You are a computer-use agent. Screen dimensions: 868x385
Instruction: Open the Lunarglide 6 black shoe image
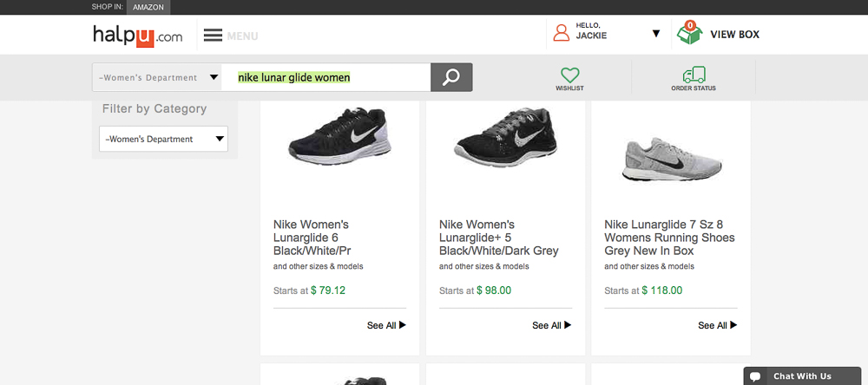pos(340,136)
